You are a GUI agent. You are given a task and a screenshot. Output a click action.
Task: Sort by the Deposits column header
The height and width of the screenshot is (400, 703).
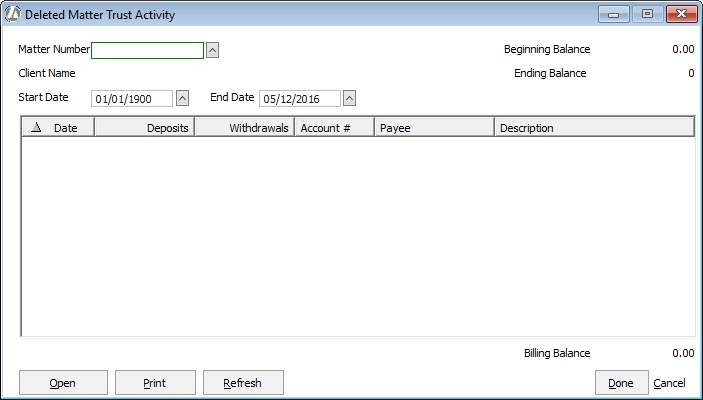[x=145, y=127]
